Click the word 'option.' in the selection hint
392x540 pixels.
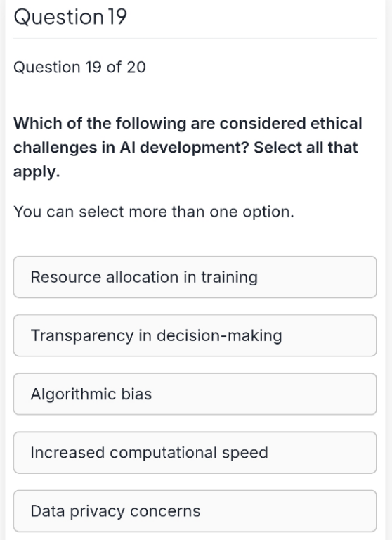tap(268, 212)
